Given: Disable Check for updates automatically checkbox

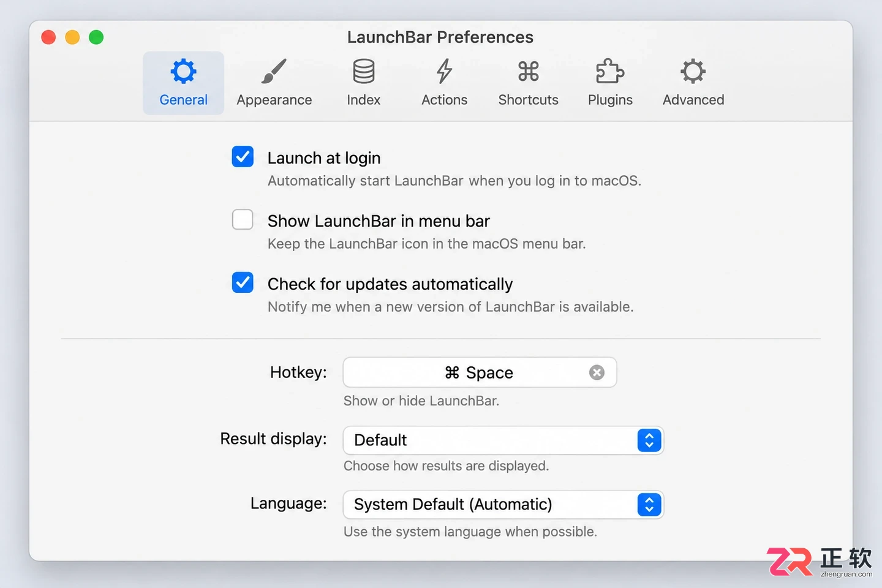Looking at the screenshot, I should tap(243, 282).
